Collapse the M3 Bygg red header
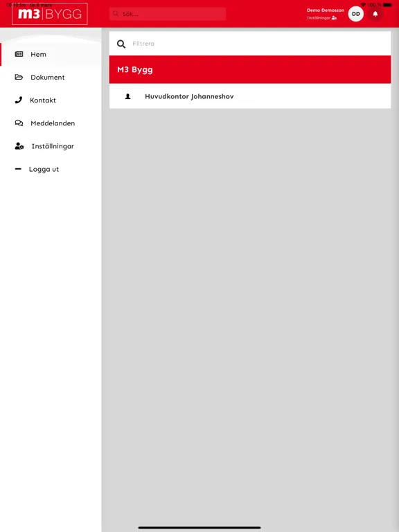The width and height of the screenshot is (399, 532). [x=250, y=69]
